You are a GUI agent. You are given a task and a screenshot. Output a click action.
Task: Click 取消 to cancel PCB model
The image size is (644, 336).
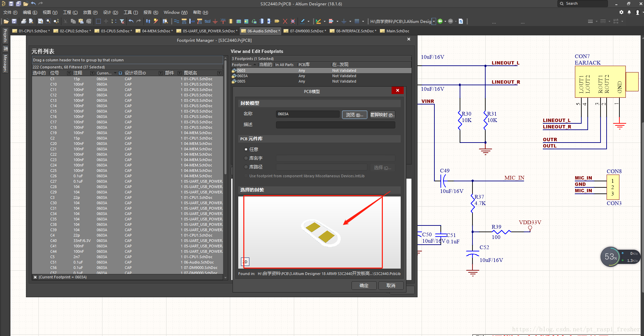[x=391, y=285]
